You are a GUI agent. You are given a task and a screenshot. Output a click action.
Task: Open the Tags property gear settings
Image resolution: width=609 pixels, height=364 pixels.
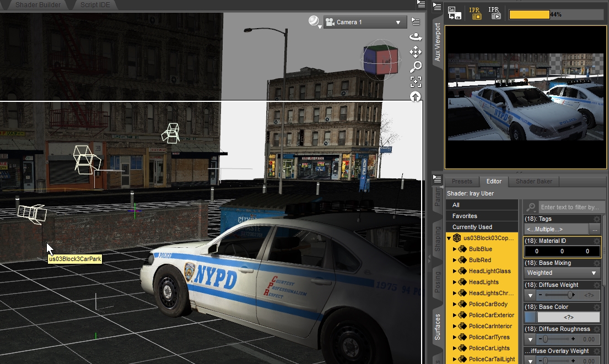(596, 219)
